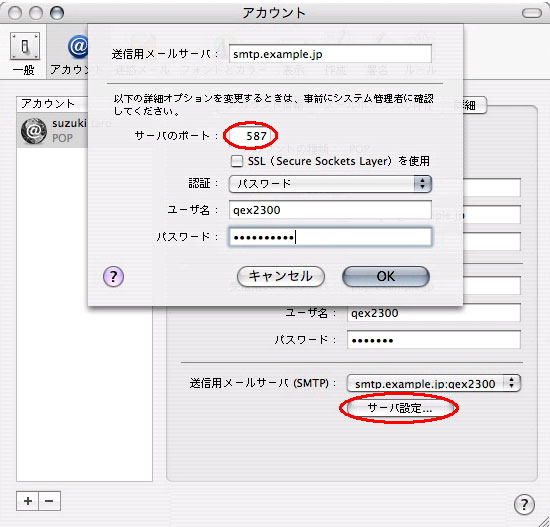Click the toolbar toggle pill in title bar
Screen dimensions: 550x527
click(x=532, y=13)
